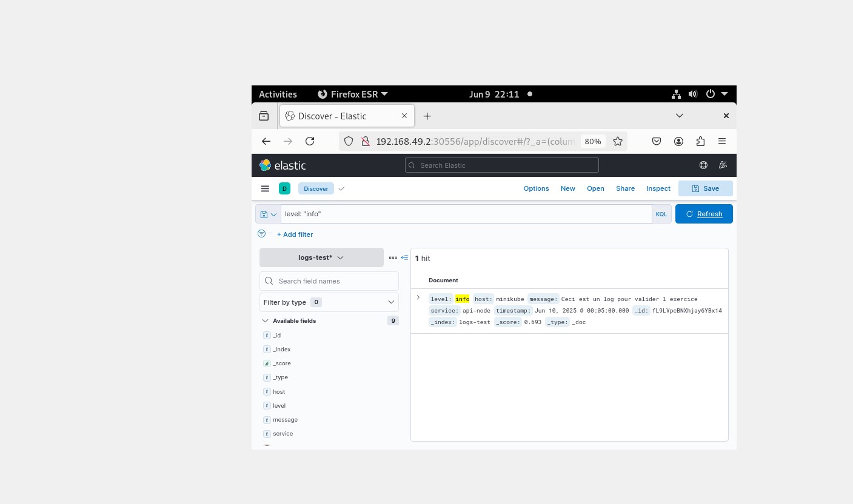This screenshot has width=853, height=504.
Task: Collapse the field sidebar panel
Action: tap(404, 257)
